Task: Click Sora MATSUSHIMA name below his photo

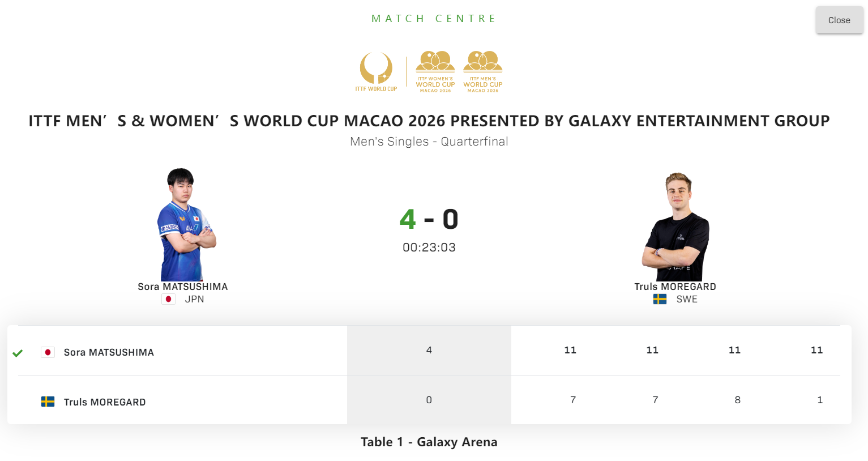Action: [182, 287]
